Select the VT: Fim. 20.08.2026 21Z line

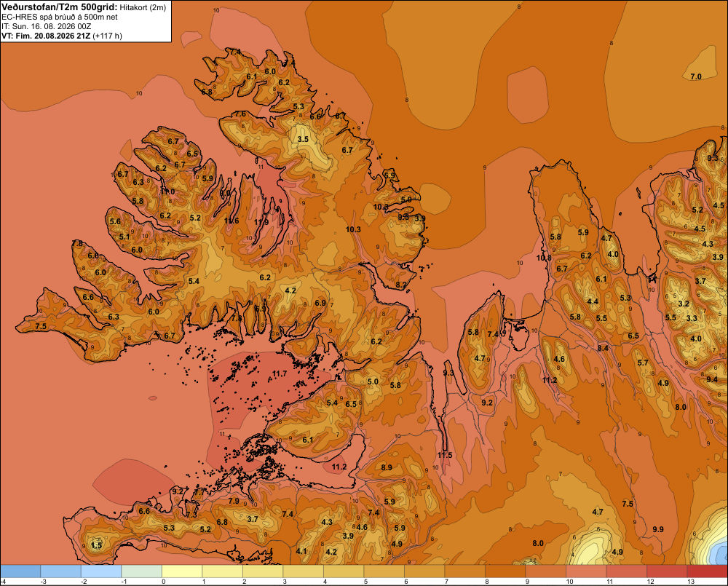(x=62, y=36)
